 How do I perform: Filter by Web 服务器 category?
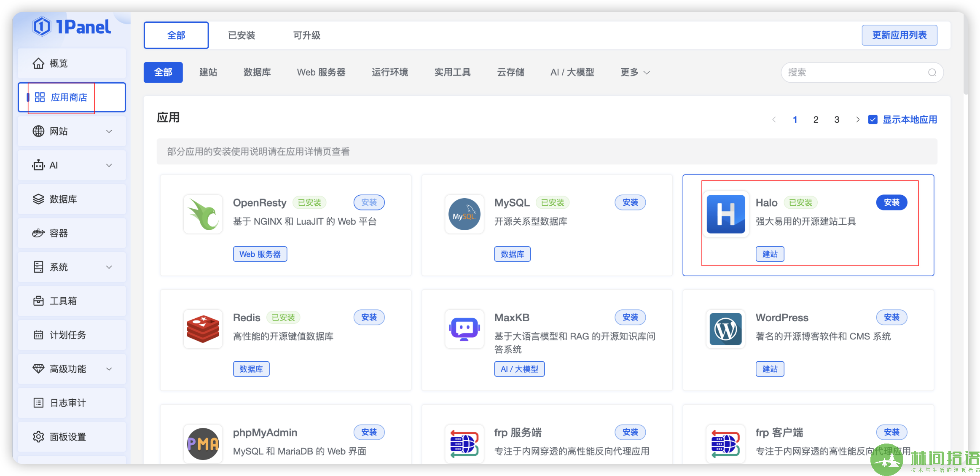tap(321, 73)
